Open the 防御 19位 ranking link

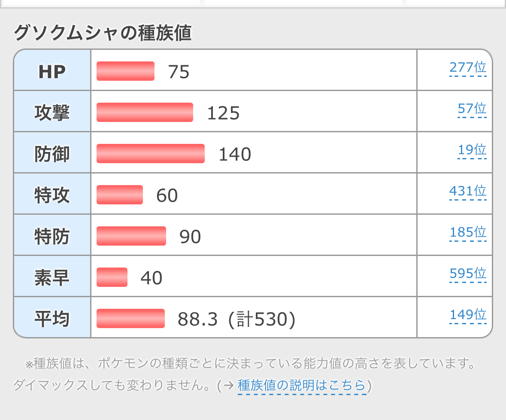(x=472, y=150)
